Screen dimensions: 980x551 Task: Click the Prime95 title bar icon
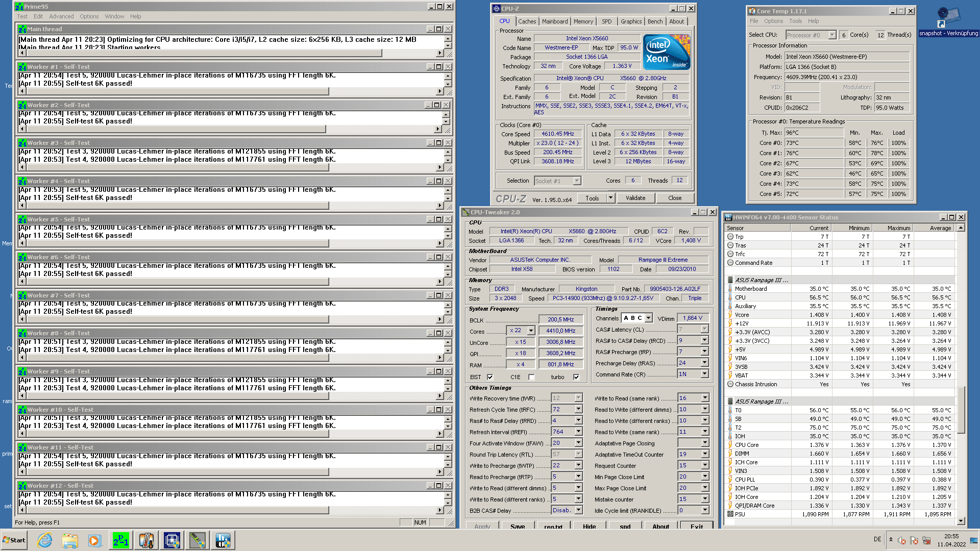19,7
